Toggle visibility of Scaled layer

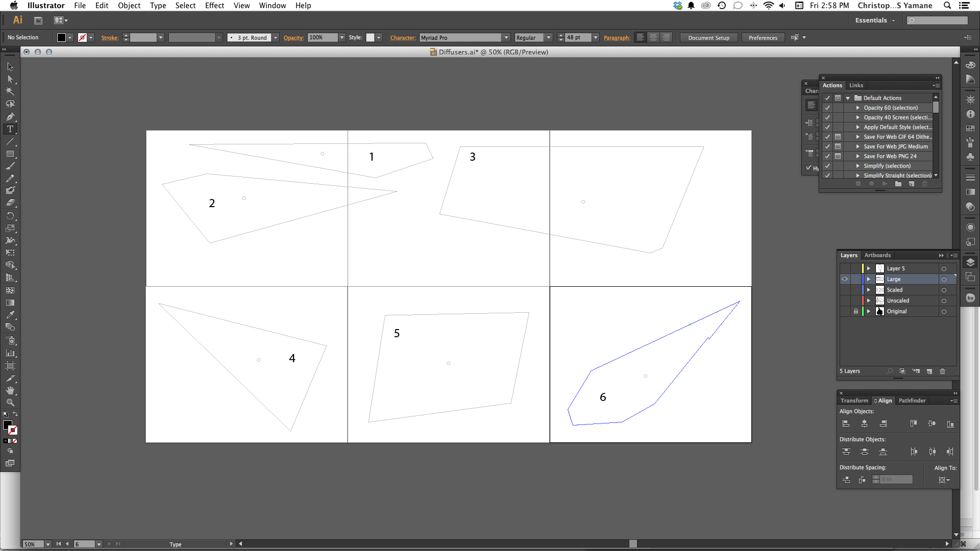click(845, 290)
